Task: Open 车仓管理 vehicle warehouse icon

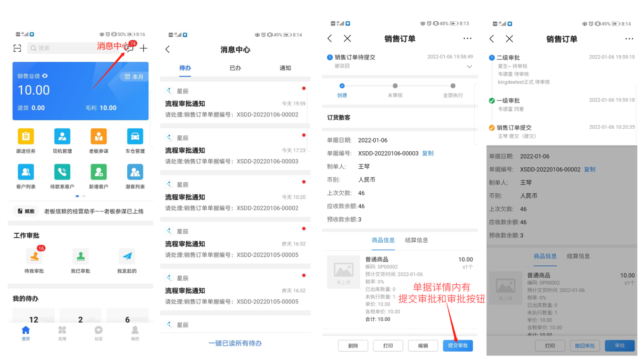Action: 135,137
